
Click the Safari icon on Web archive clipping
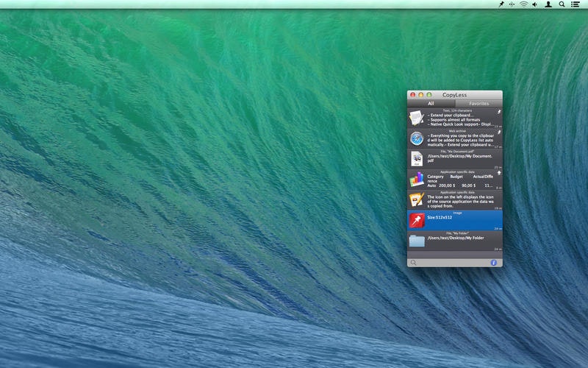[x=417, y=139]
